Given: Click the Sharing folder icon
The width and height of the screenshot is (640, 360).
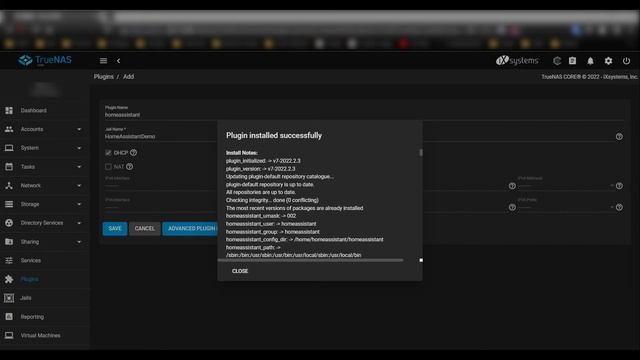Looking at the screenshot, I should (9, 242).
